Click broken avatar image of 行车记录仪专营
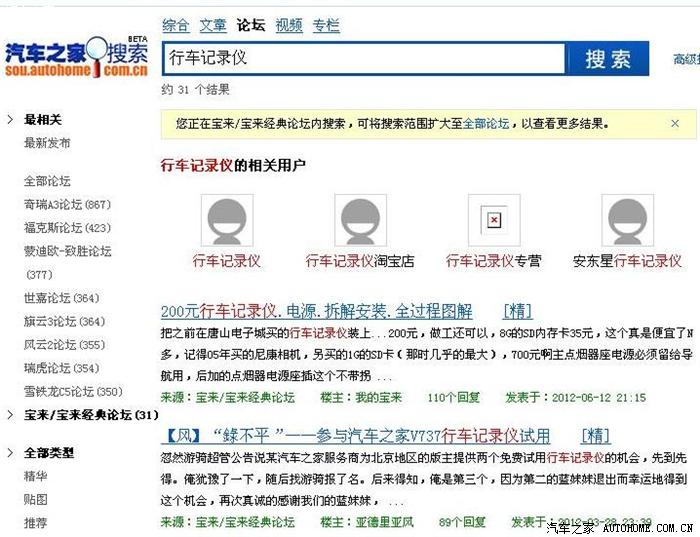This screenshot has width=700, height=537. click(494, 220)
